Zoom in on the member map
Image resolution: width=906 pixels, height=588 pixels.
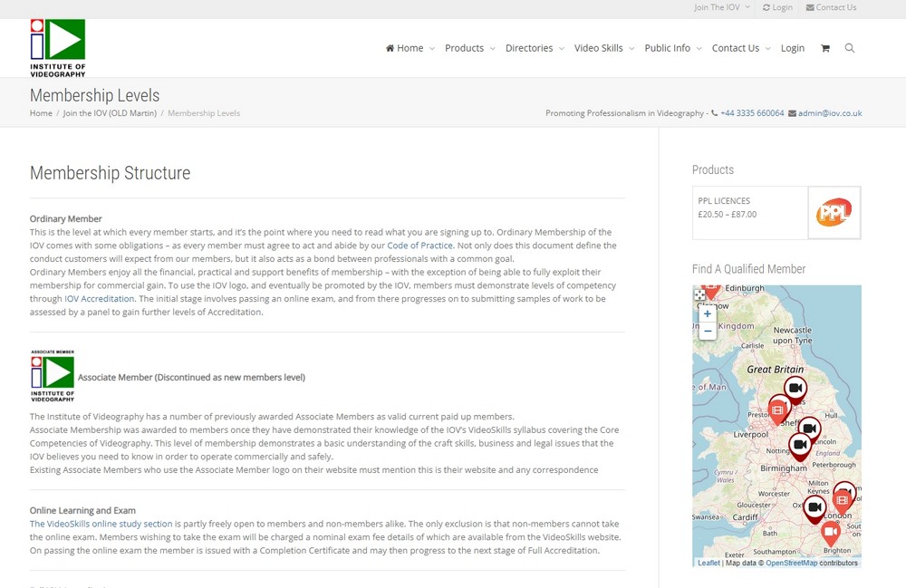tap(708, 314)
